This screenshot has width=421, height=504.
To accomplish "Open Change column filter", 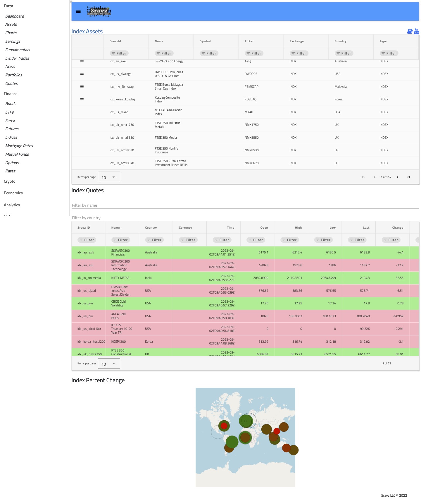I will (391, 240).
